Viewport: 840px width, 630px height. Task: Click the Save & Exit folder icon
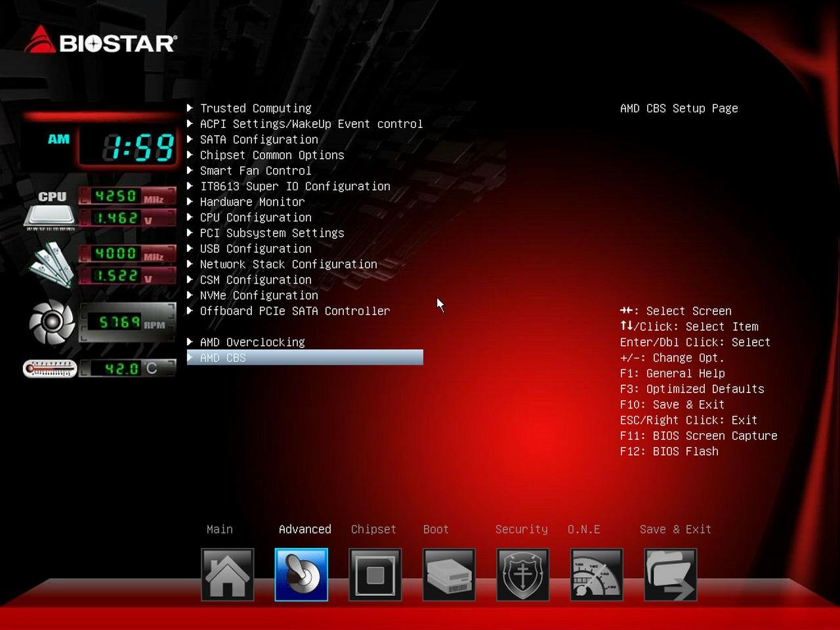(670, 575)
